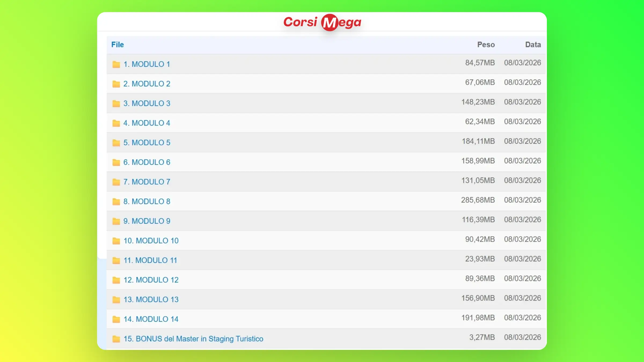Open the 2. MODULO 2 folder link
This screenshot has width=644, height=362.
[x=147, y=84]
